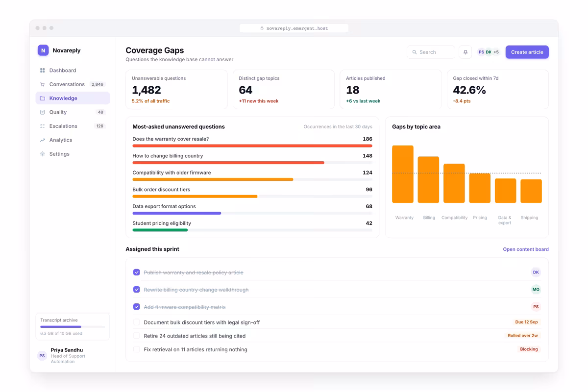Click the Novareply logo icon
The image size is (588, 392).
(43, 50)
